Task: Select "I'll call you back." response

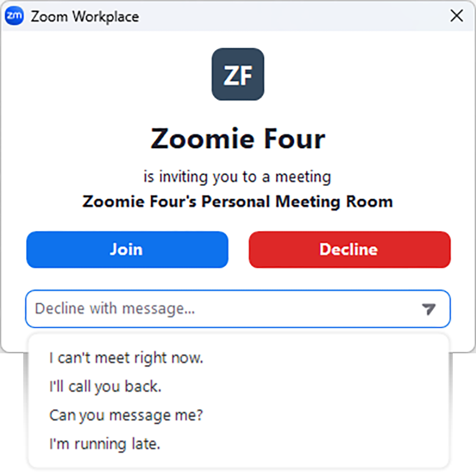Action: coord(105,387)
